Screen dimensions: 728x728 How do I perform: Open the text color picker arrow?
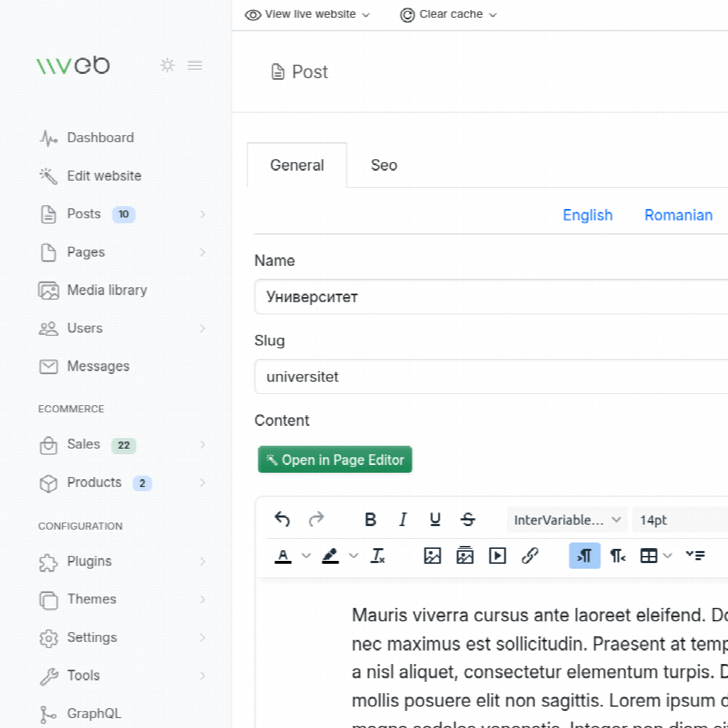pyautogui.click(x=306, y=556)
